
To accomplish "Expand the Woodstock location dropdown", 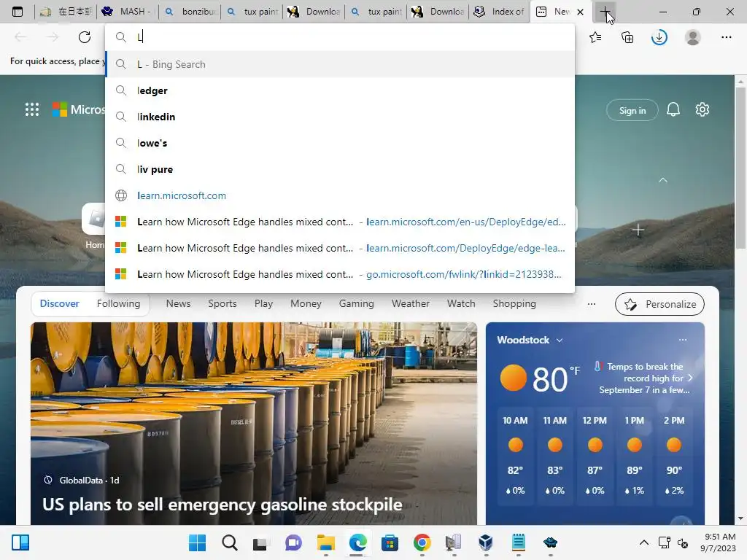I will pos(560,340).
